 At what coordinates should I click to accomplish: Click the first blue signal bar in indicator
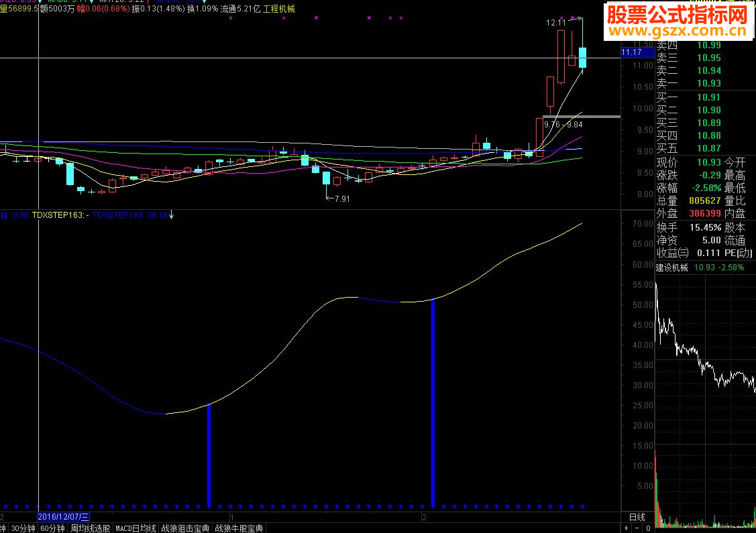[209, 457]
